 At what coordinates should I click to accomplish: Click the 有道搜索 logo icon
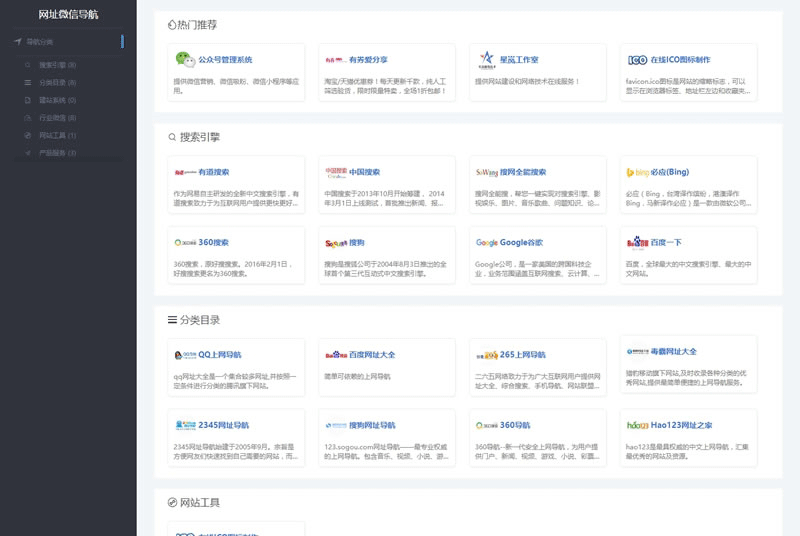[185, 172]
